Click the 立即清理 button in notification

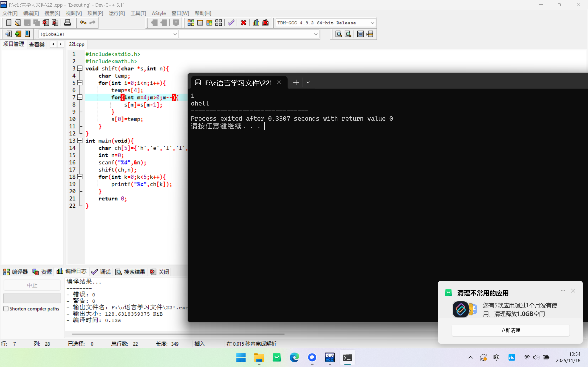click(510, 330)
